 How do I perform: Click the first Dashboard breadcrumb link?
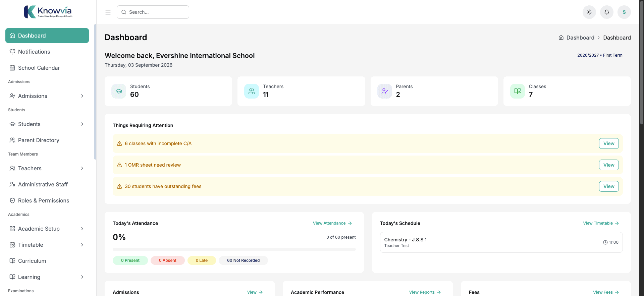click(580, 38)
